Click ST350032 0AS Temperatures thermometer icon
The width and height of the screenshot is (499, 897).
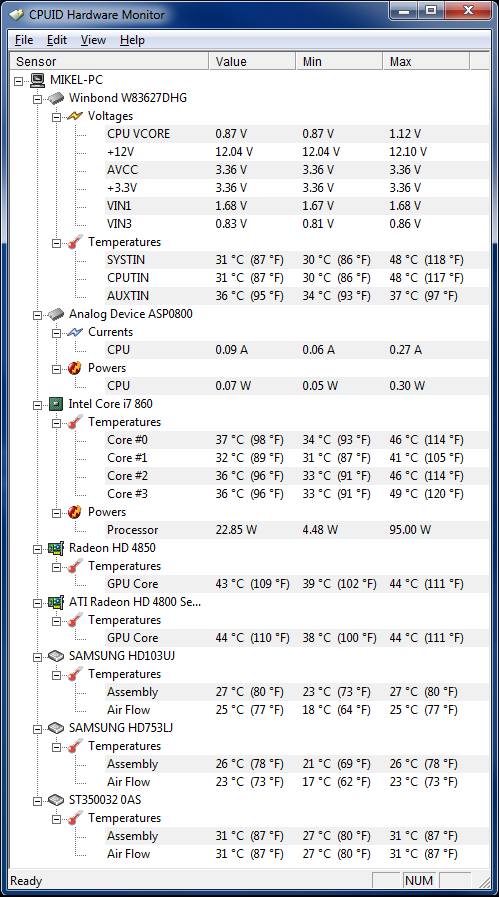[x=75, y=818]
